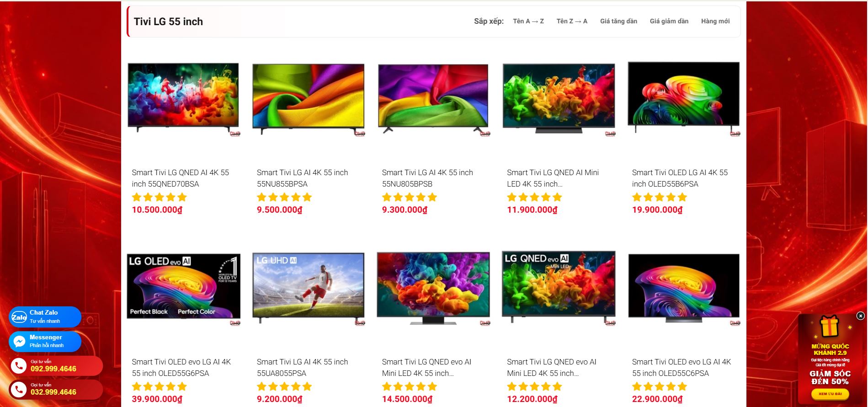Click star rating under 11.900.000đ product
The image size is (868, 407).
534,197
